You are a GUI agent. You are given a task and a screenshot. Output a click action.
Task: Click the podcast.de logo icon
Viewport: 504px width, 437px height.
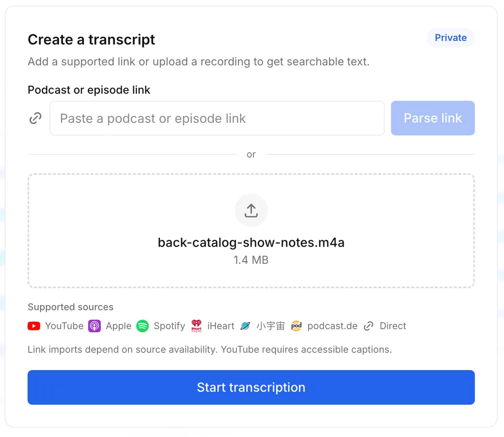click(296, 326)
